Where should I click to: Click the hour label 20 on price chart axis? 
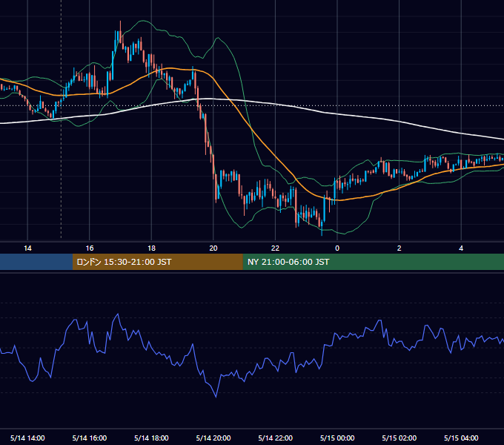click(x=213, y=248)
